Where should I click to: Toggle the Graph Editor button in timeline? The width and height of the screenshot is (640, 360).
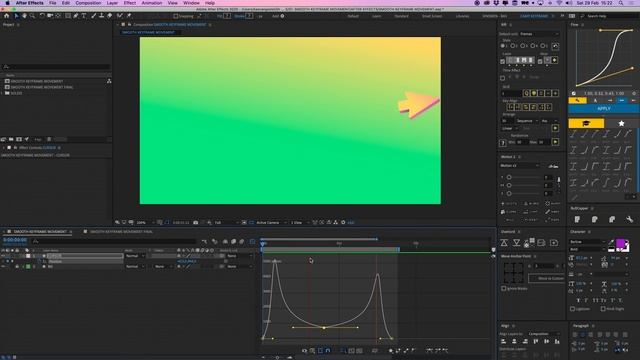coord(252,242)
